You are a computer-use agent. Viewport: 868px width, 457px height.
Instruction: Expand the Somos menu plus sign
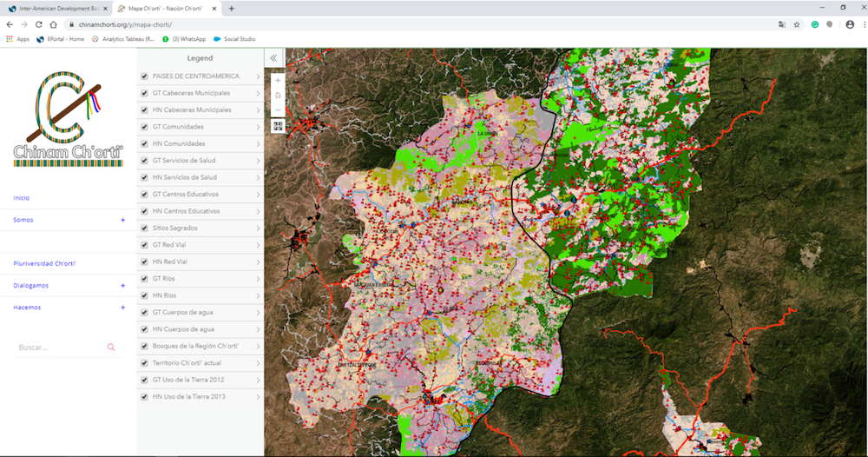pyautogui.click(x=122, y=220)
